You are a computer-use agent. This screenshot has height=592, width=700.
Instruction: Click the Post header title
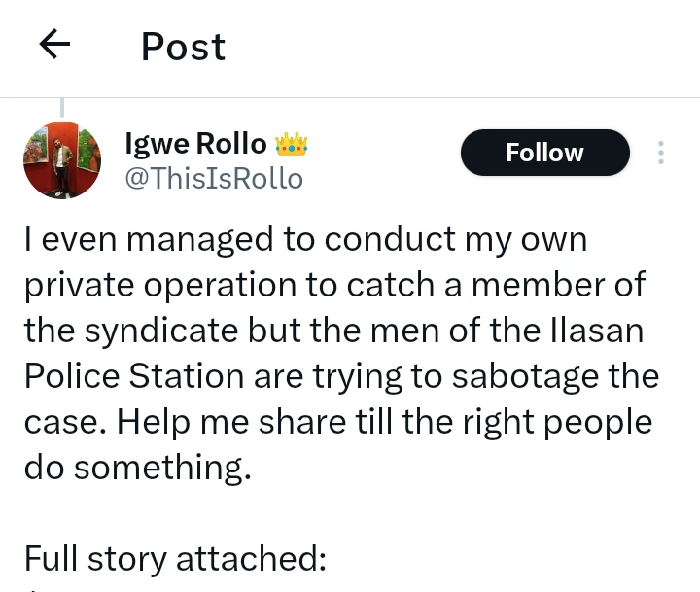[183, 47]
